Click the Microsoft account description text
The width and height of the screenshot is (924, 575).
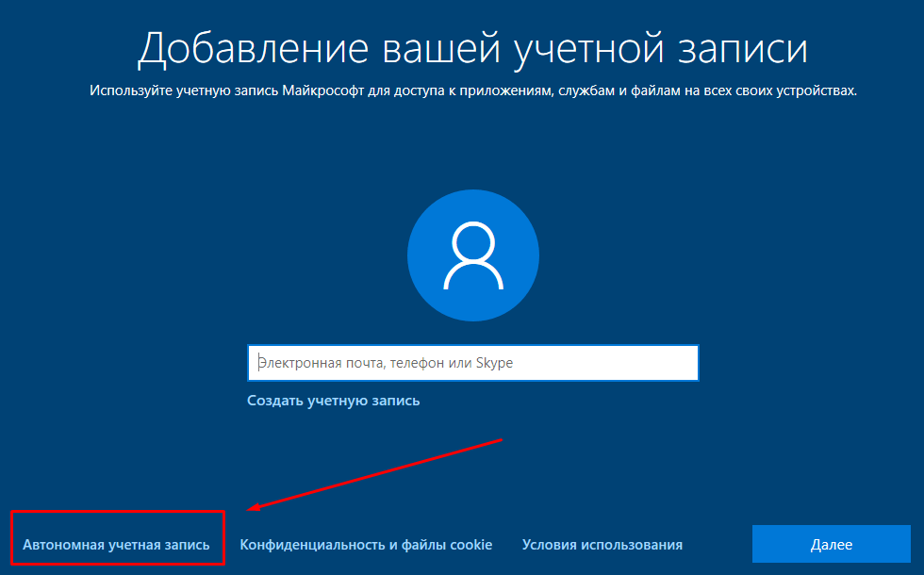click(472, 90)
